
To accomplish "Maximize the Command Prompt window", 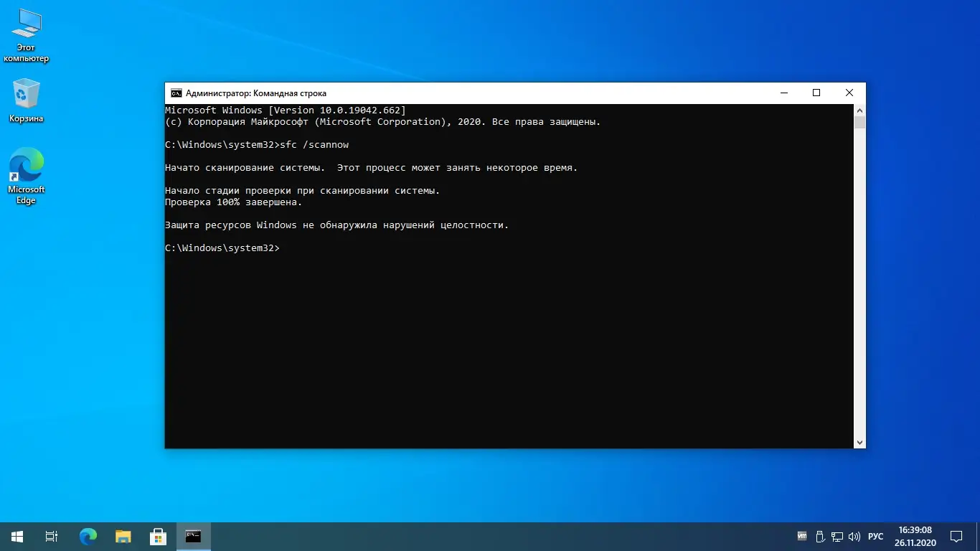I will click(x=816, y=93).
